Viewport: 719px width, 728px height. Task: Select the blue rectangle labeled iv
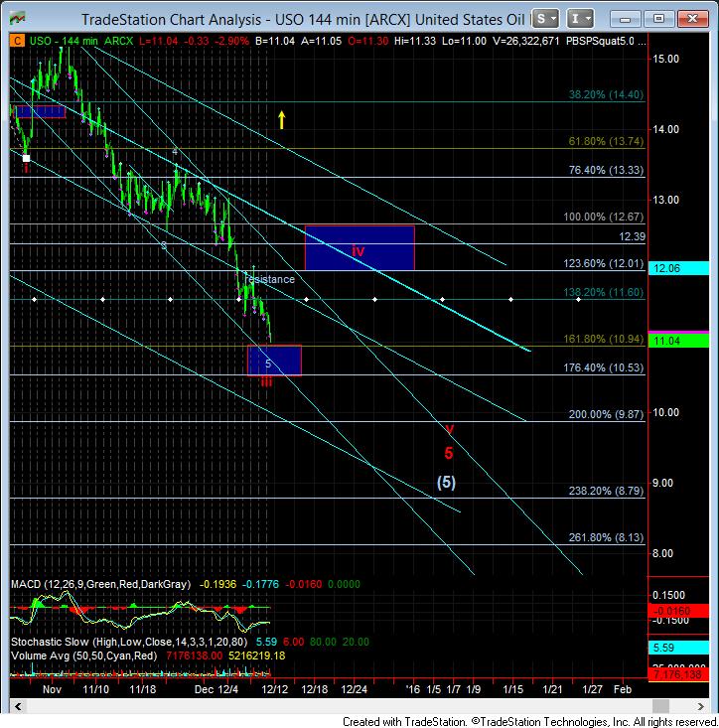(x=359, y=248)
